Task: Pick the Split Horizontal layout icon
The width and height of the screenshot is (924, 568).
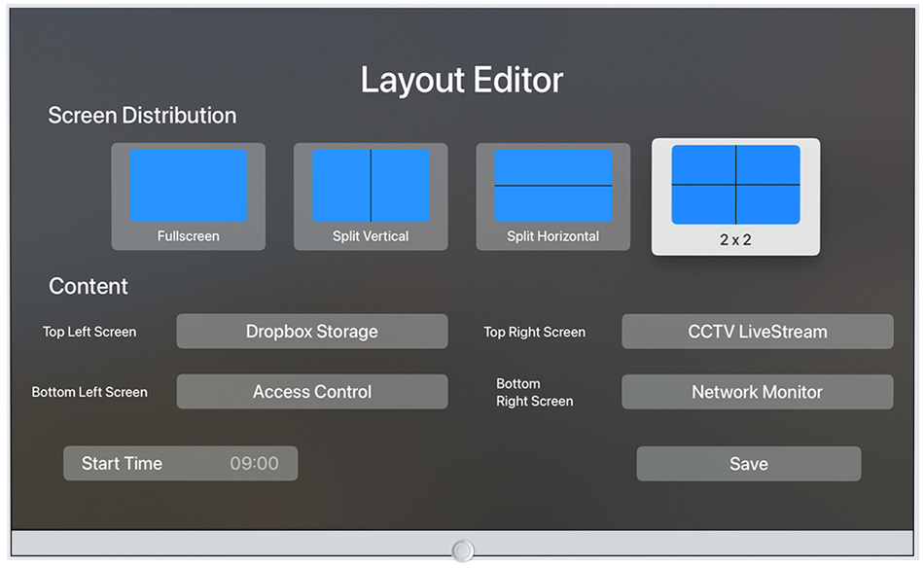Action: tap(552, 196)
